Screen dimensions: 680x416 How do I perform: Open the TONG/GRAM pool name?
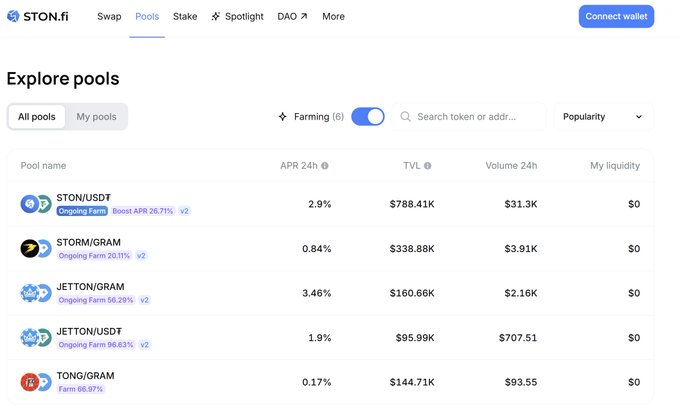click(85, 376)
